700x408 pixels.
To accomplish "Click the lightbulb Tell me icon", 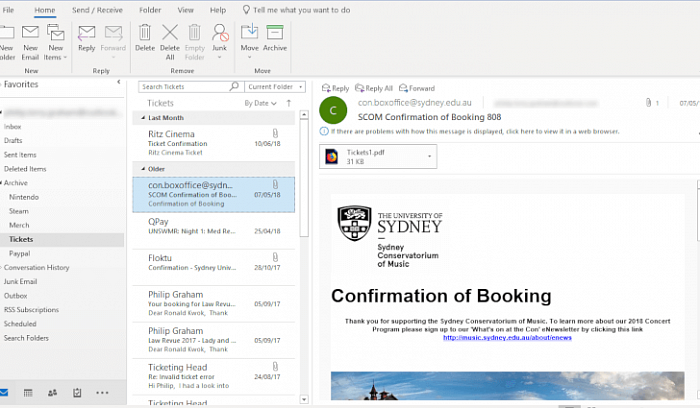I will [x=246, y=10].
